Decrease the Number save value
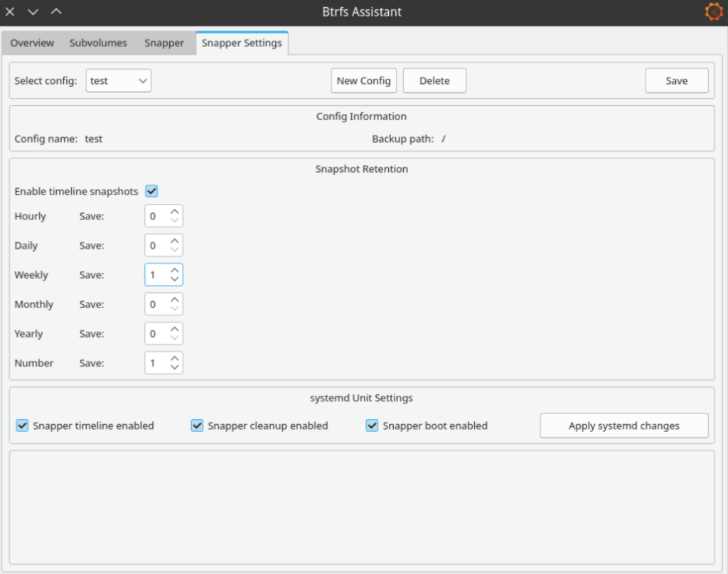The width and height of the screenshot is (728, 574). [175, 367]
